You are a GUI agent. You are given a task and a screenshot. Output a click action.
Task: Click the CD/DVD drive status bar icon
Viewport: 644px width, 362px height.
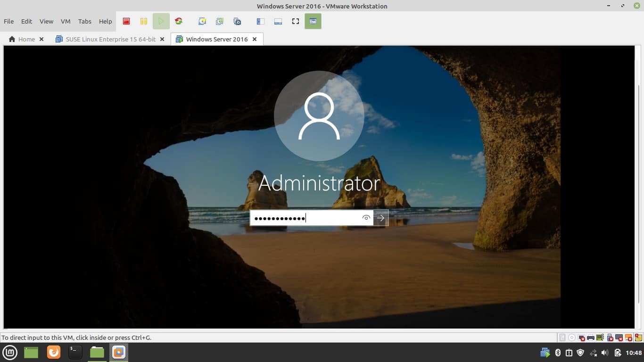coord(572,337)
